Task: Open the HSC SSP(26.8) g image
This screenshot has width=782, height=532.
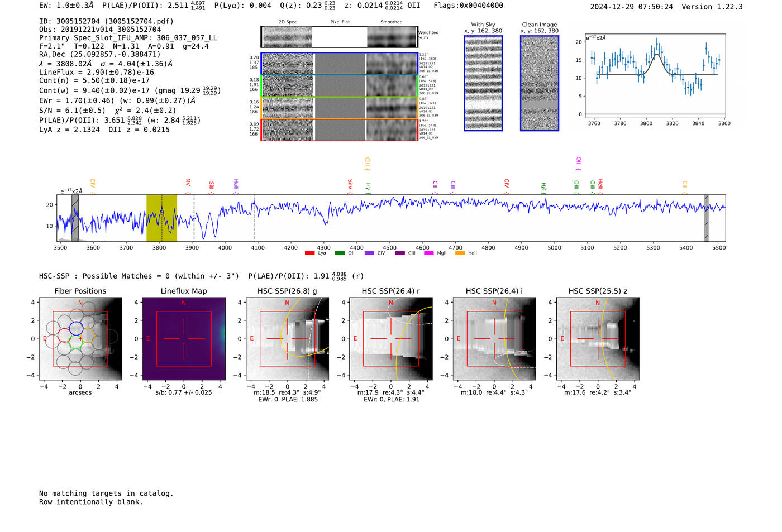Action: click(287, 339)
